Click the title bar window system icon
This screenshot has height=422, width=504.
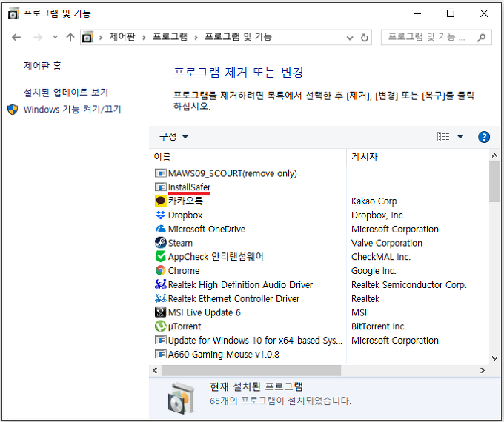tap(13, 14)
